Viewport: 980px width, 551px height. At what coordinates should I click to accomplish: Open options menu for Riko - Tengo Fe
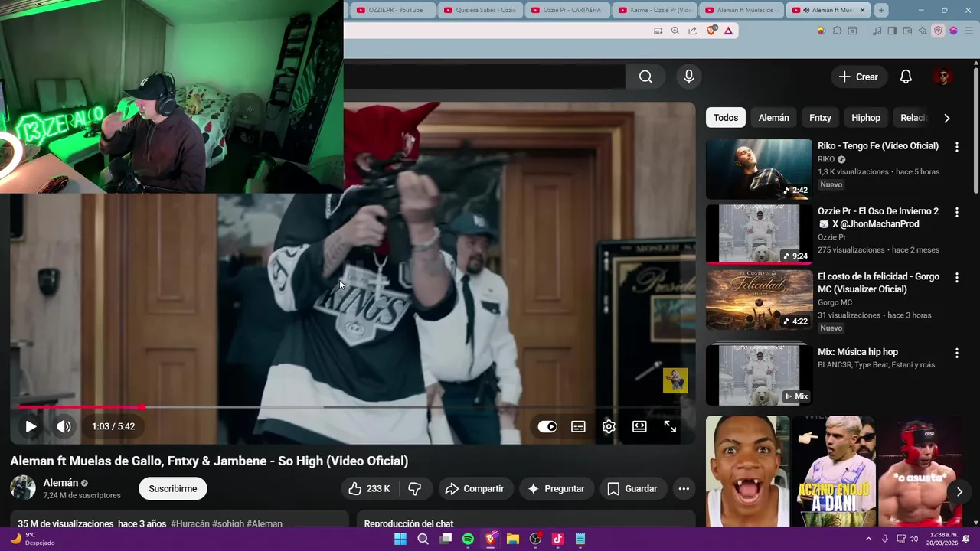pyautogui.click(x=956, y=146)
